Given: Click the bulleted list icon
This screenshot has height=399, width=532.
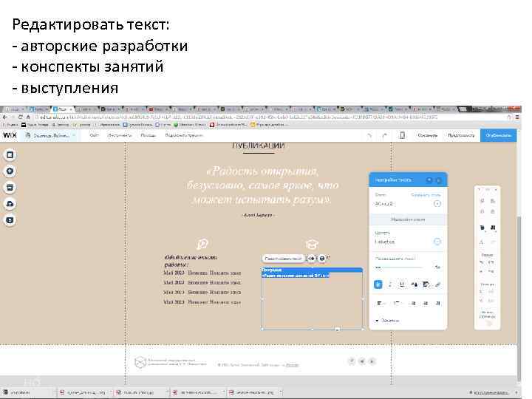Looking at the screenshot, I should pos(397,303).
